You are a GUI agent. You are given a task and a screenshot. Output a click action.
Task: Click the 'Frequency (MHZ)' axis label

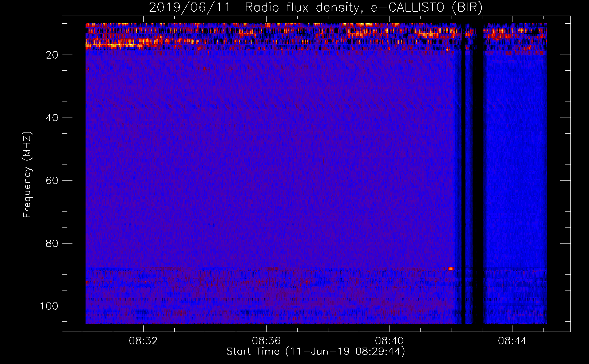[x=27, y=175]
